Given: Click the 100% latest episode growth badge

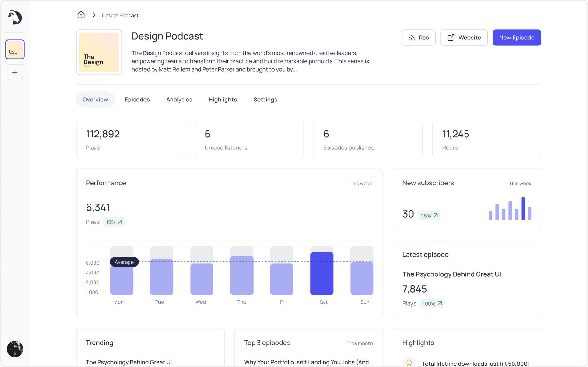Looking at the screenshot, I should coord(432,303).
